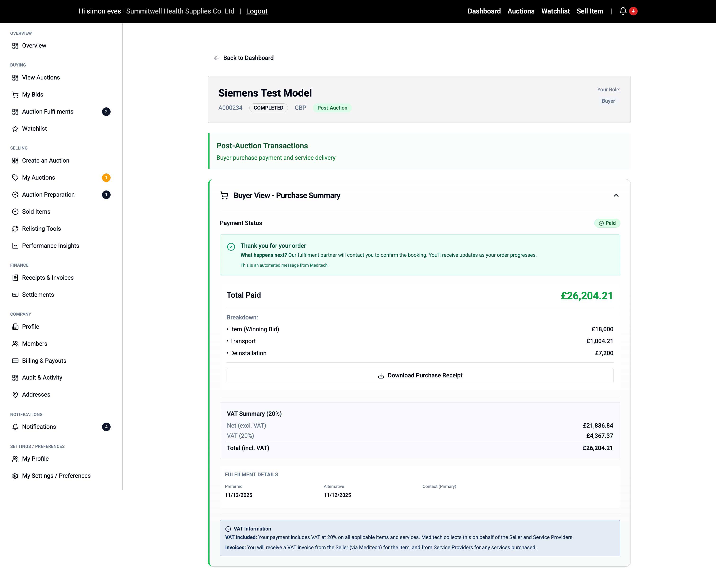This screenshot has width=716, height=588.
Task: Click the Performance Insights chart icon
Action: click(x=15, y=246)
